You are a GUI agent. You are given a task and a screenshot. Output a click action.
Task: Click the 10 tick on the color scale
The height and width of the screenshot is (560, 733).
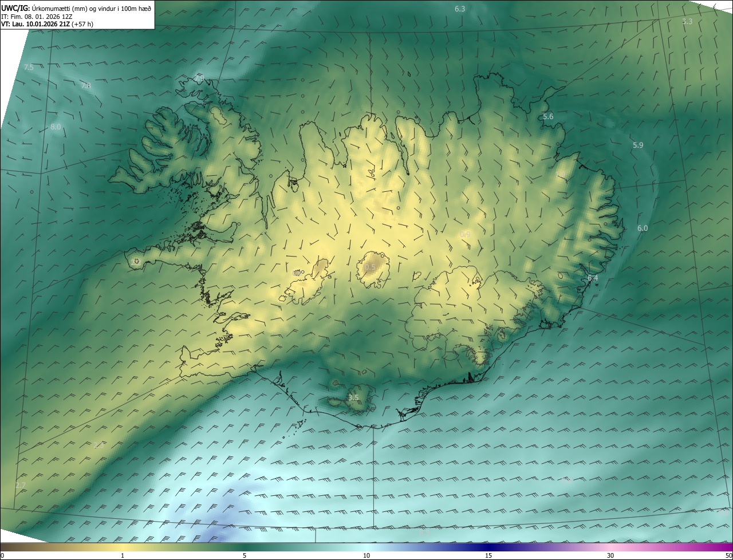coord(366,555)
